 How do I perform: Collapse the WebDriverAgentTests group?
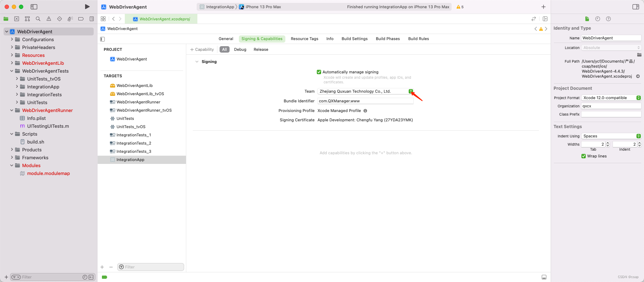tap(12, 71)
